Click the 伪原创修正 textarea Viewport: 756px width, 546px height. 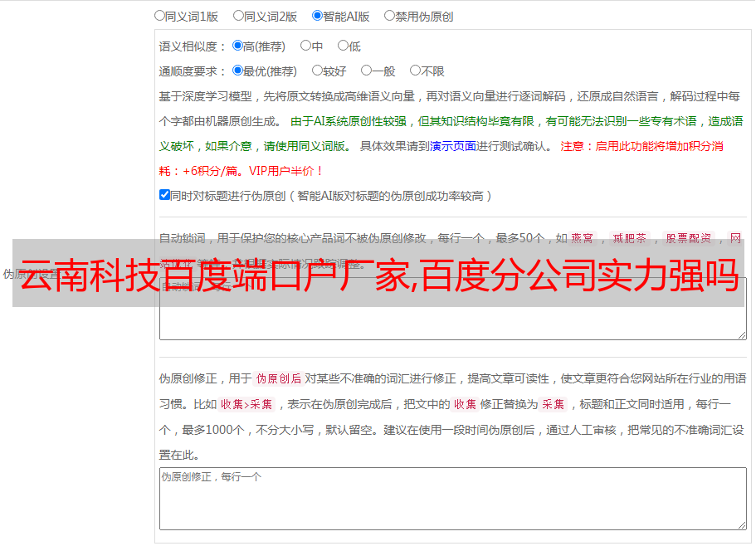[x=453, y=499]
